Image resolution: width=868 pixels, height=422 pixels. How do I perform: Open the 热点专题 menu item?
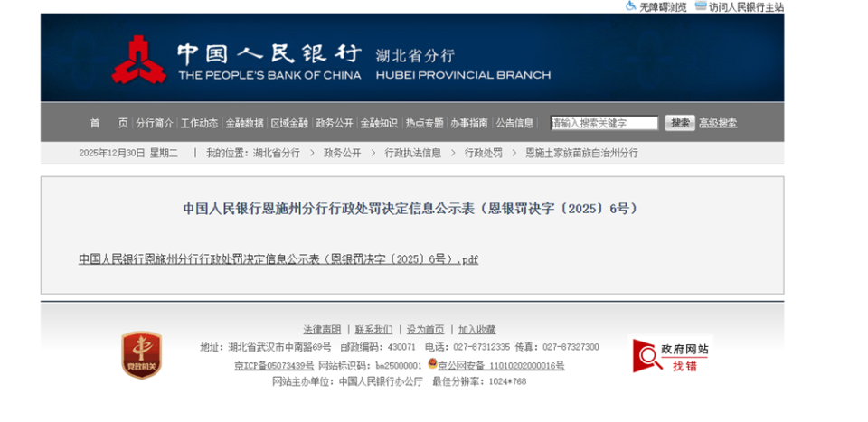coord(424,123)
